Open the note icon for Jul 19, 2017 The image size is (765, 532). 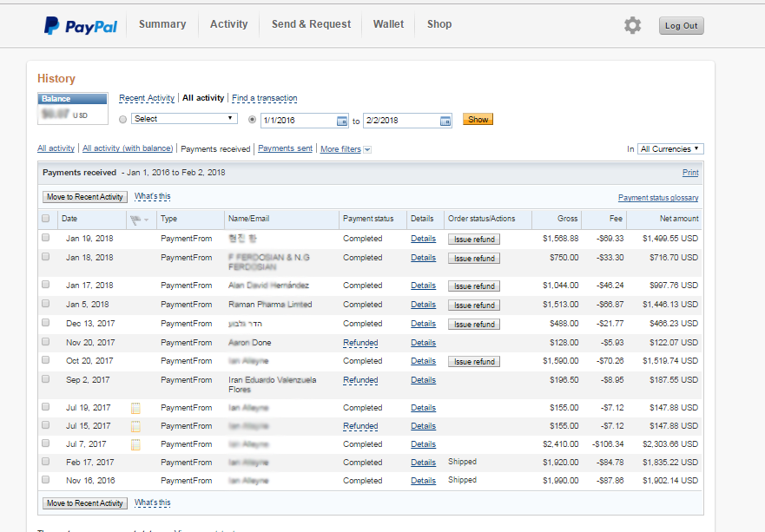tap(135, 408)
